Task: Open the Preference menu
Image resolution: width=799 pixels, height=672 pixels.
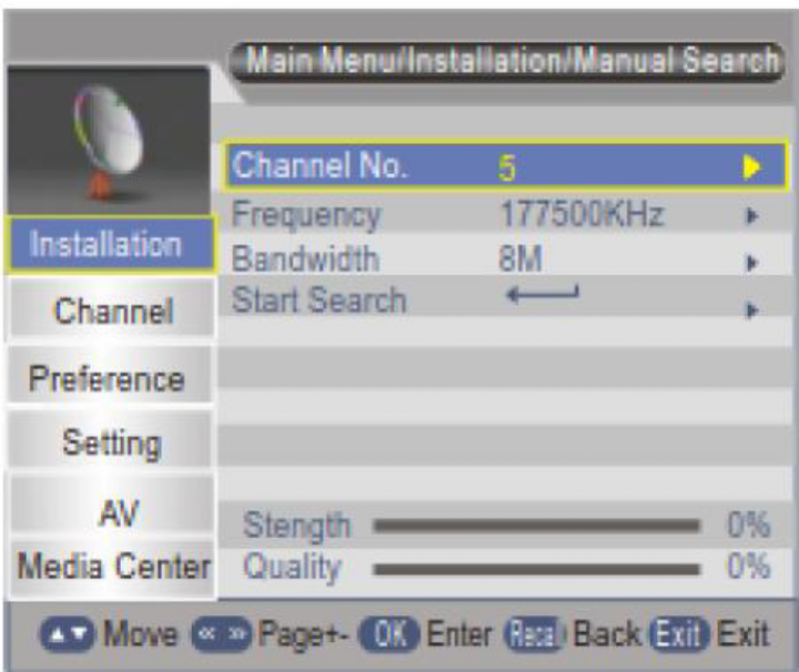Action: (x=107, y=378)
